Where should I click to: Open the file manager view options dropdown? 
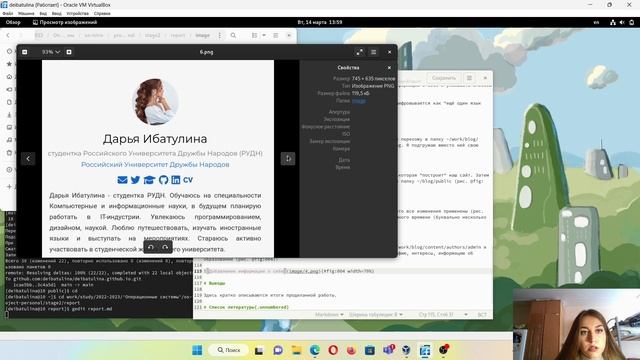264,36
